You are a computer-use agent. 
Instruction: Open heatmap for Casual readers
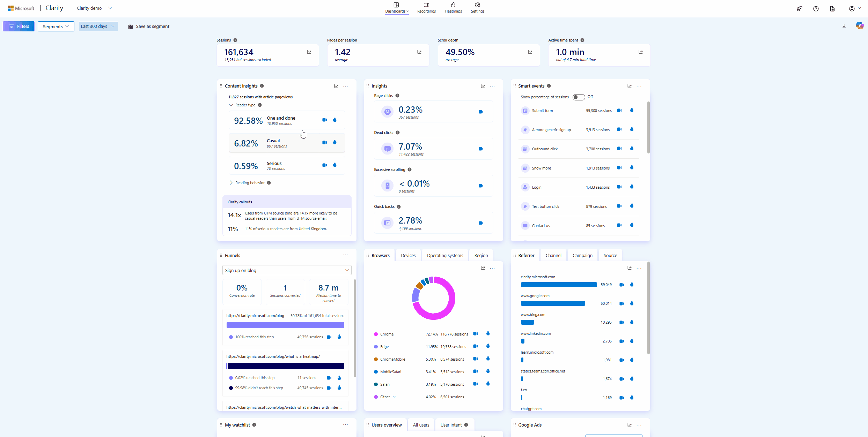335,142
